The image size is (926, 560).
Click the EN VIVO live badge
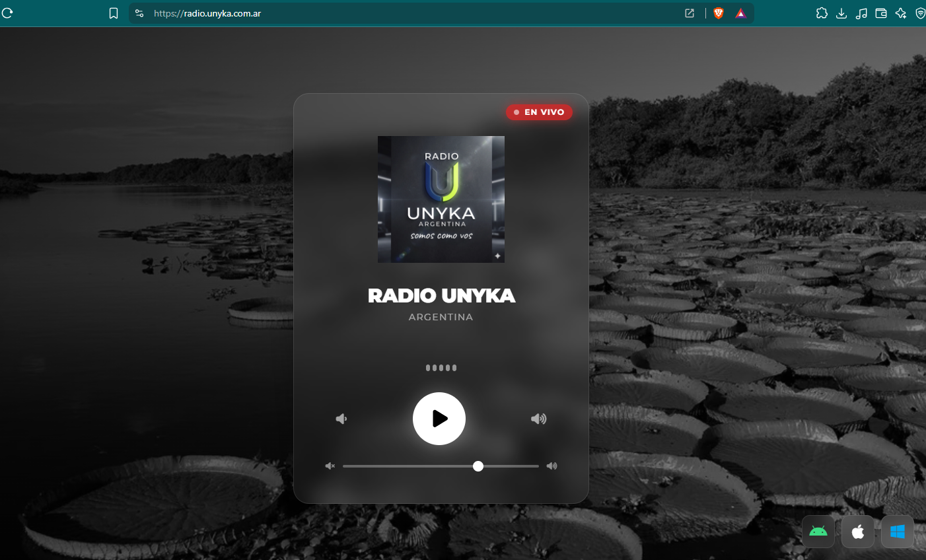click(539, 112)
